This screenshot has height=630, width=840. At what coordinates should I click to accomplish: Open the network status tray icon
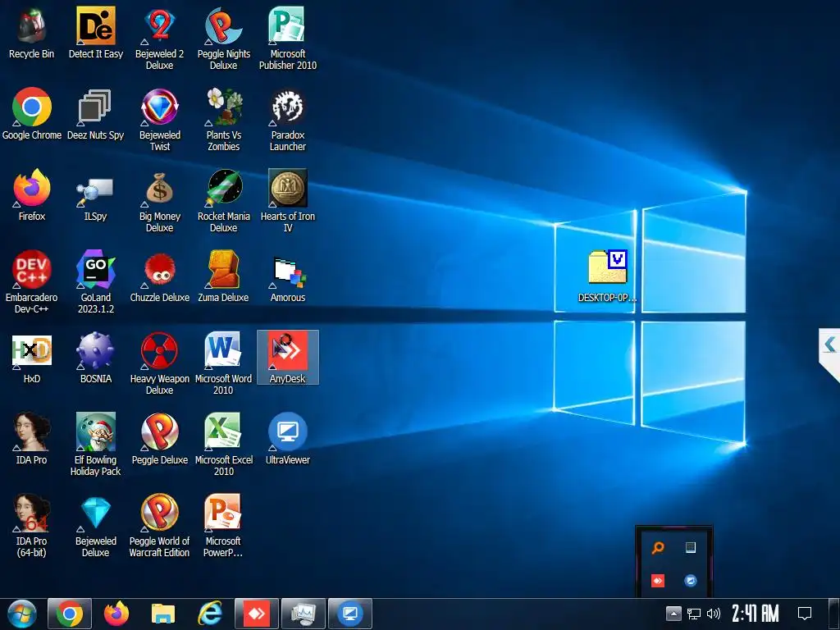point(694,614)
